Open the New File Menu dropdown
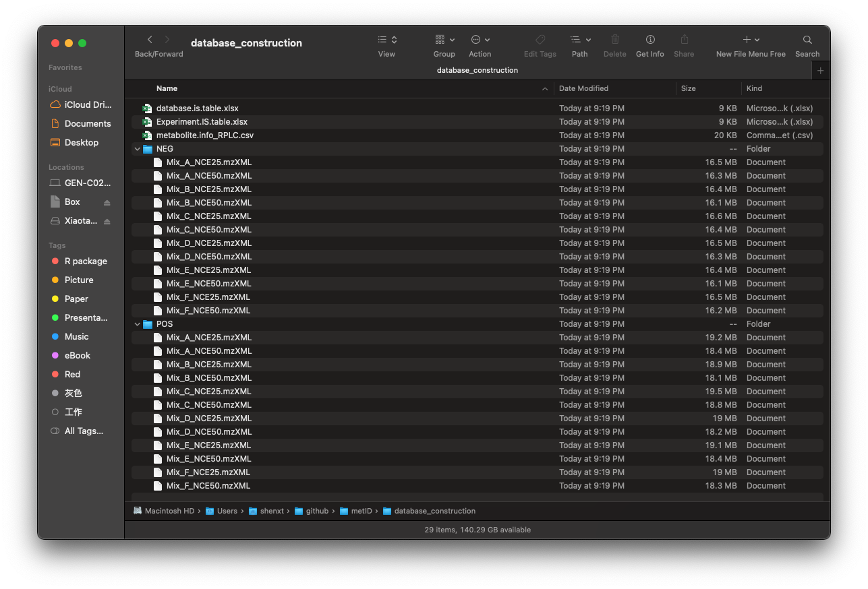The height and width of the screenshot is (589, 868). click(x=751, y=40)
